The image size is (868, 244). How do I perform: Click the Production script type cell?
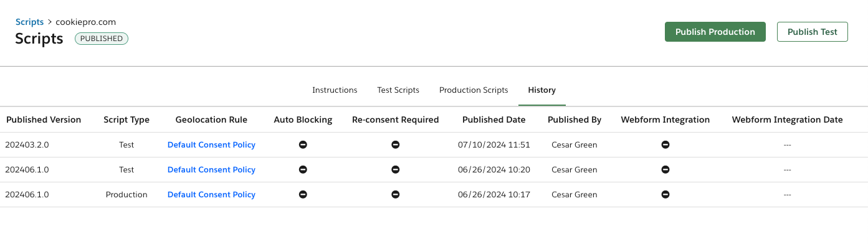tap(126, 194)
